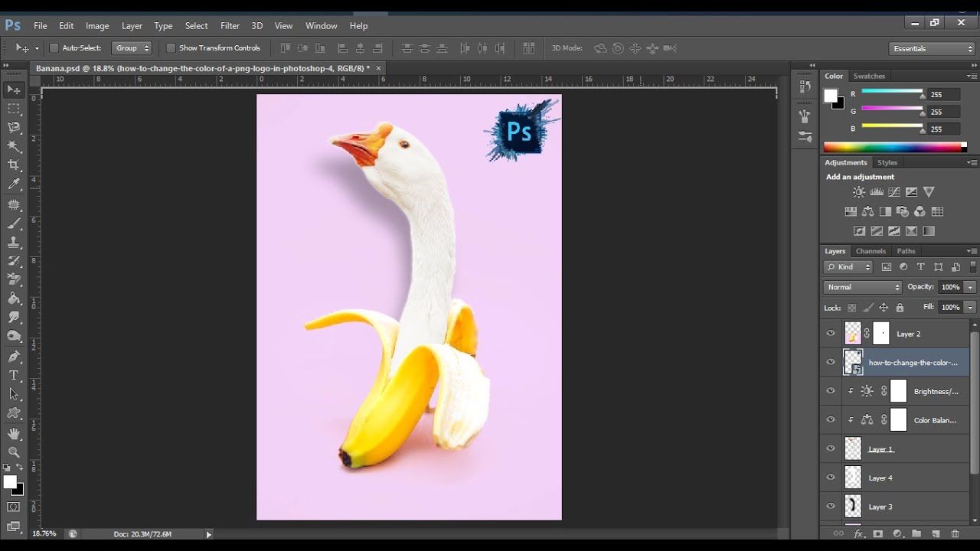This screenshot has width=980, height=551.
Task: Select the Hand tool
Action: (x=14, y=433)
